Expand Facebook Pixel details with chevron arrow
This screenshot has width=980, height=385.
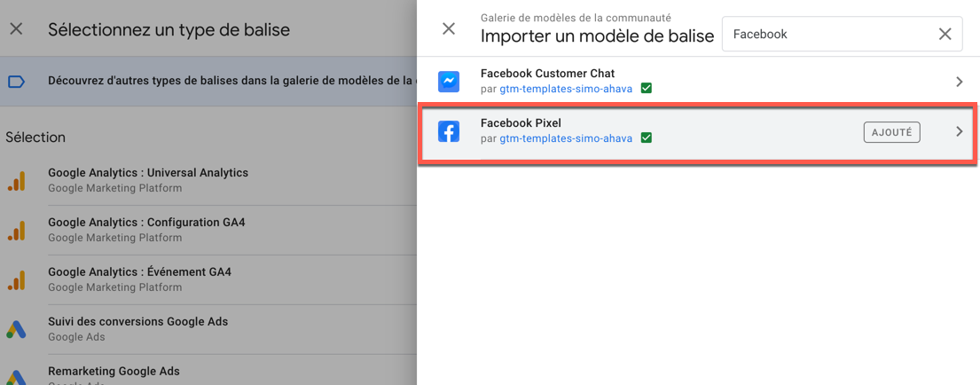coord(959,131)
